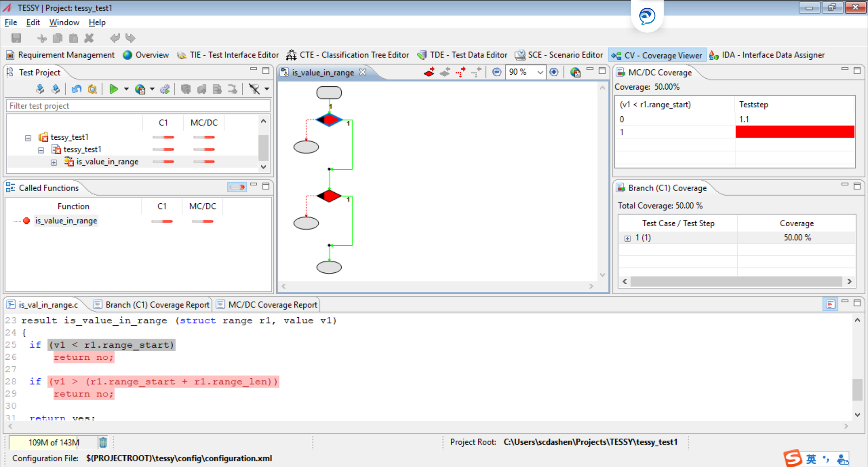Screen dimensions: 868x467
Task: Open the TIE - Test Interface Editor perspective
Action: [x=228, y=55]
